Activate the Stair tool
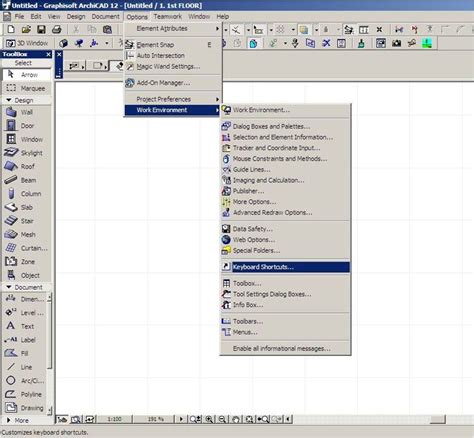 (x=26, y=221)
